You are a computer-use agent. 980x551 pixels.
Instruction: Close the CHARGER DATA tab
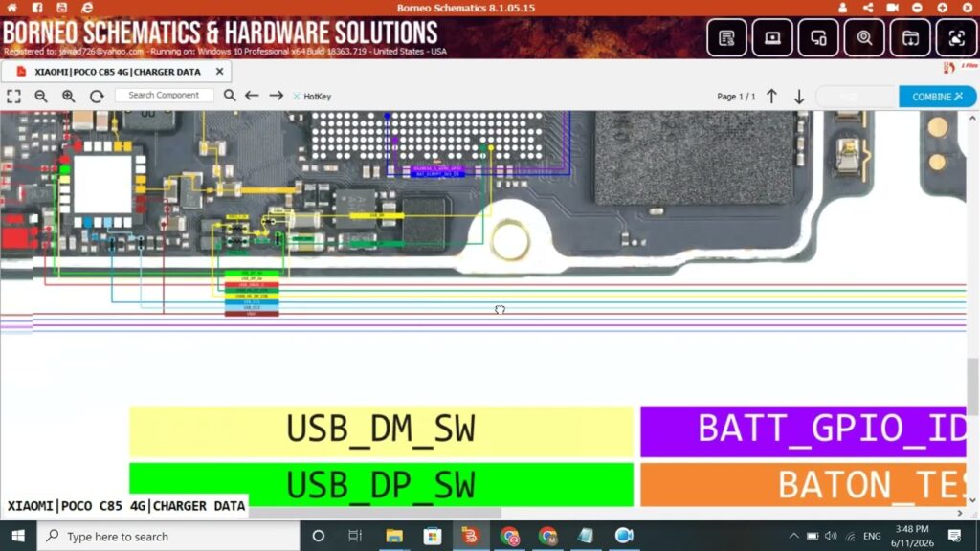219,72
